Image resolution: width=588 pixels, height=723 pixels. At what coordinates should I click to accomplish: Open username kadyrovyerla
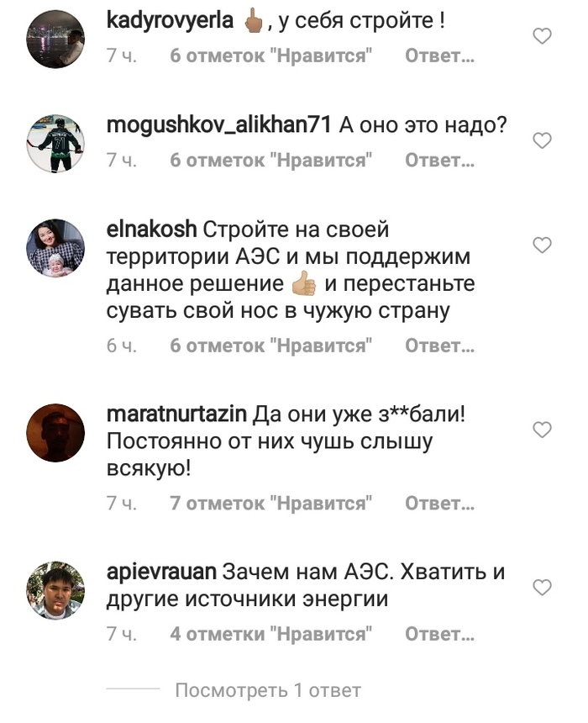pyautogui.click(x=170, y=21)
